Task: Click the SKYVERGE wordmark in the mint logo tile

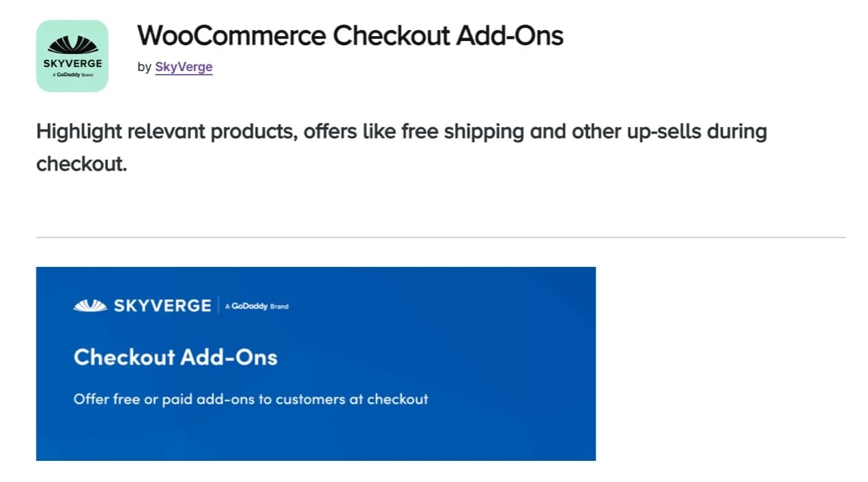Action: [72, 63]
